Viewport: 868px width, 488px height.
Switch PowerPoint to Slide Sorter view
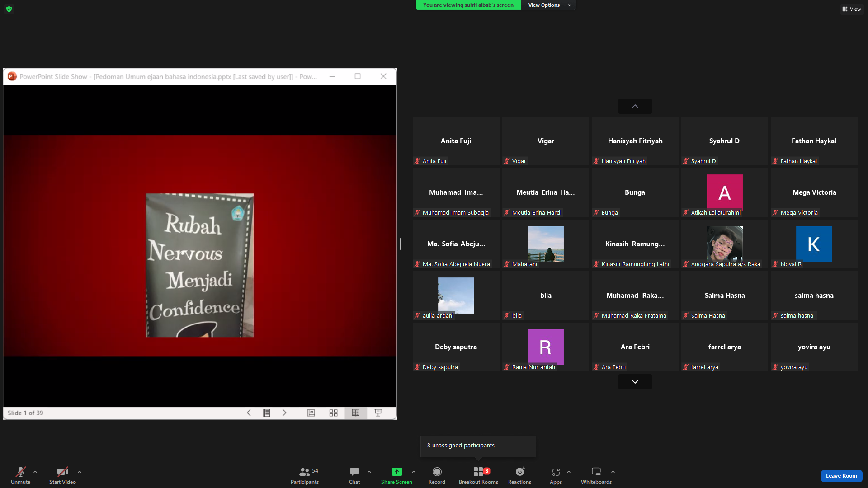(334, 413)
